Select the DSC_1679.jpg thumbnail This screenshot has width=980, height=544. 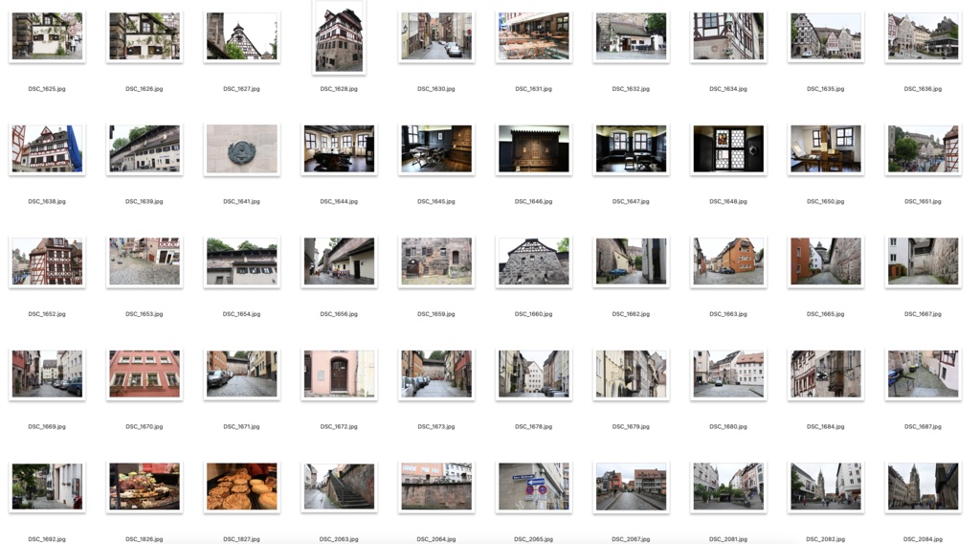(x=631, y=374)
